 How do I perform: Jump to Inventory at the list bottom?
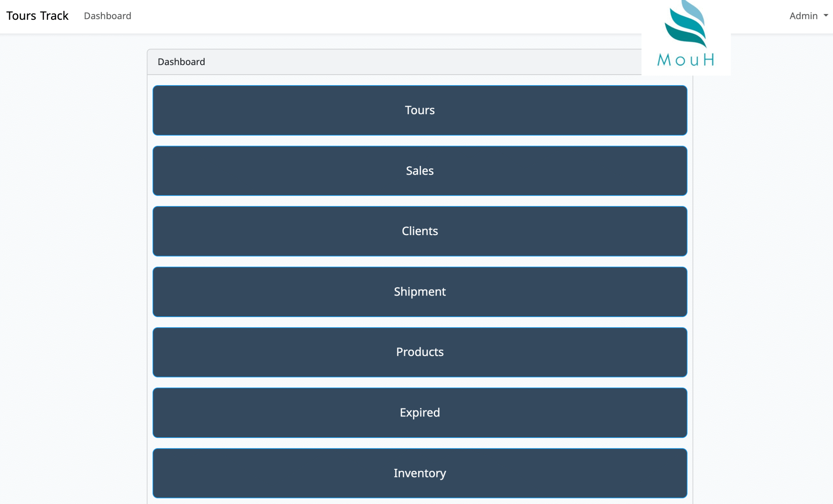419,473
